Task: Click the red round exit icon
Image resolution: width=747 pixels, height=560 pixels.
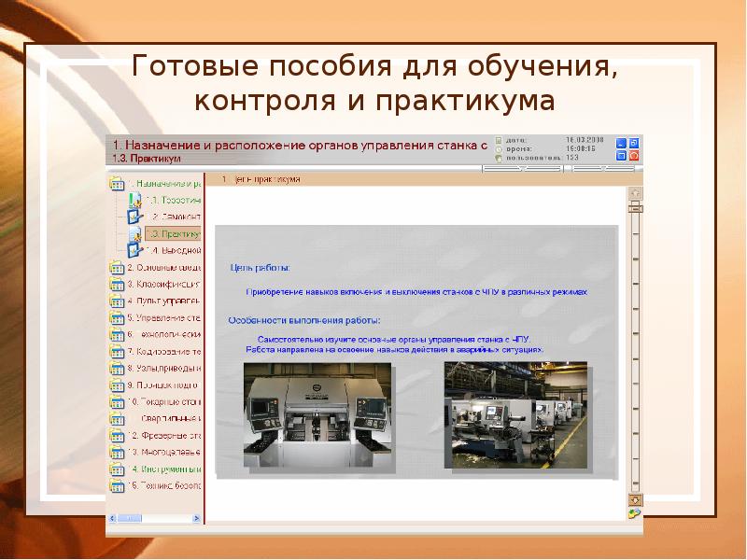Action: pyautogui.click(x=633, y=156)
